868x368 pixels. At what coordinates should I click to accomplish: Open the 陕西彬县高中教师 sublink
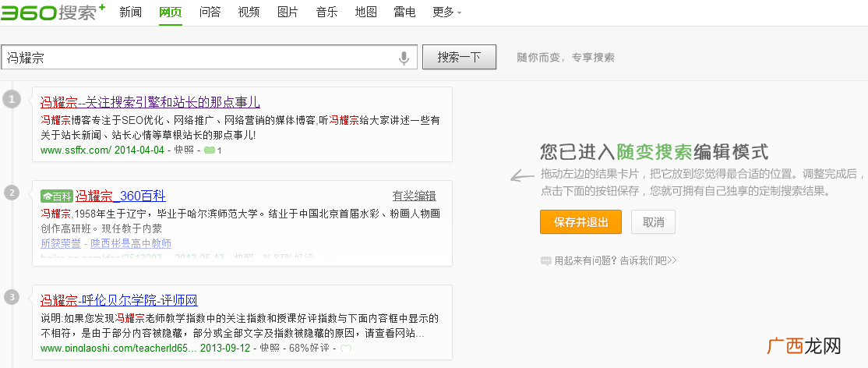pyautogui.click(x=131, y=243)
